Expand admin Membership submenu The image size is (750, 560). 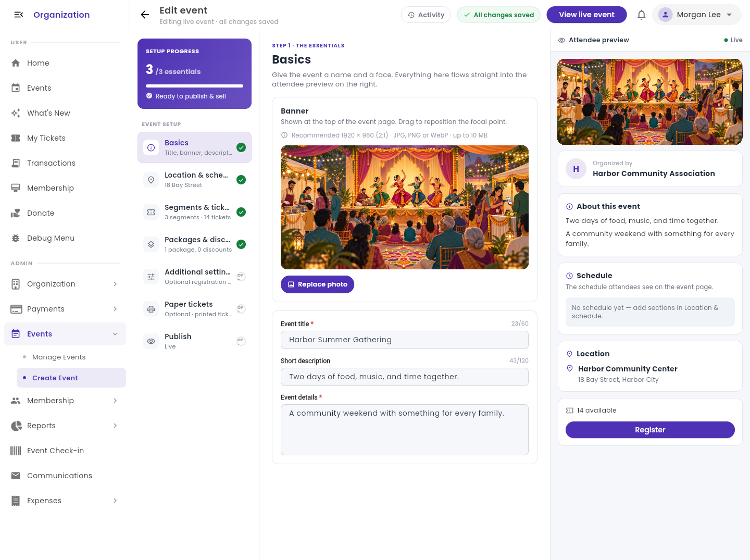pyautogui.click(x=115, y=401)
